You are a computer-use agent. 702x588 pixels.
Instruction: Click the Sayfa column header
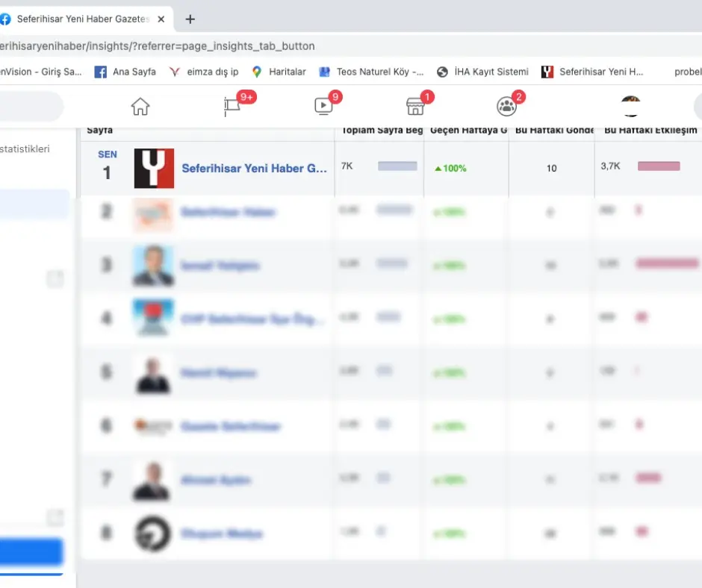click(100, 131)
